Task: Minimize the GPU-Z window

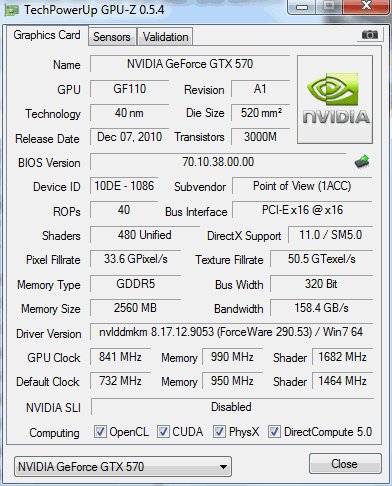Action: point(302,7)
